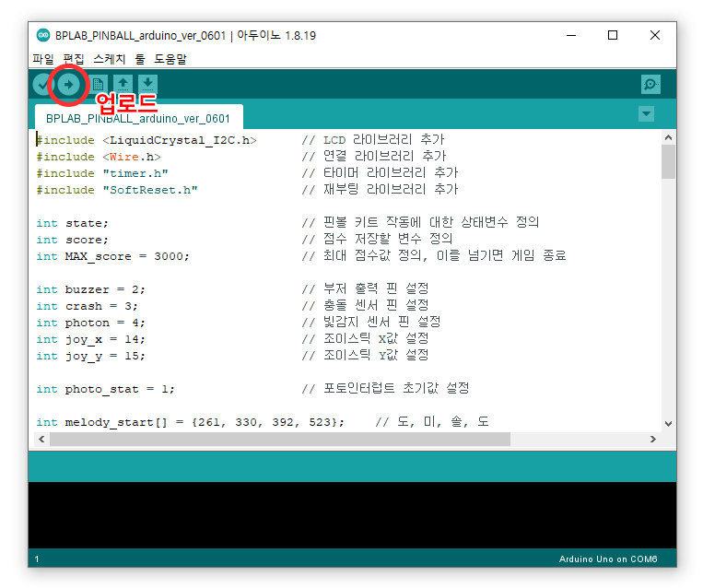Click the code "int photo_stat = 1;"

106,389
